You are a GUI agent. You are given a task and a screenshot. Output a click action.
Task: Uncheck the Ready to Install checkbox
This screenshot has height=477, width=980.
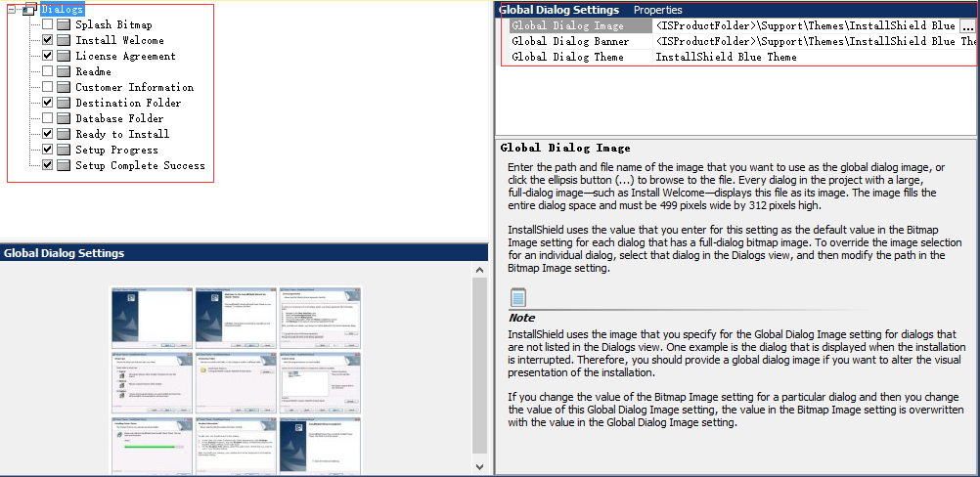(48, 134)
